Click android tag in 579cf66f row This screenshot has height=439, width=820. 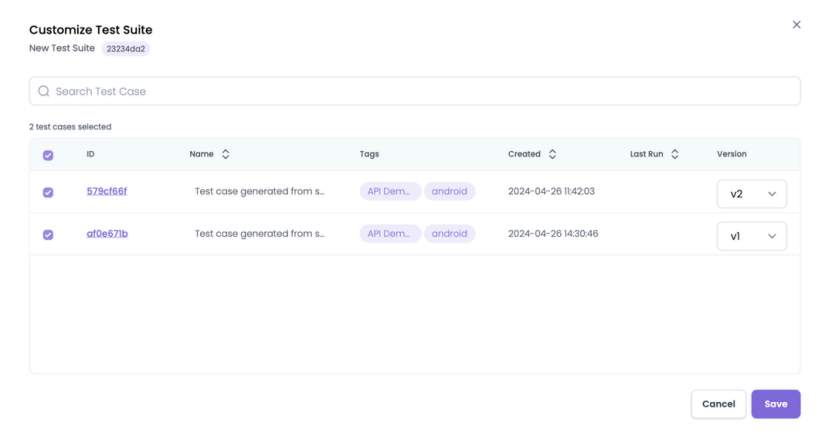(449, 192)
